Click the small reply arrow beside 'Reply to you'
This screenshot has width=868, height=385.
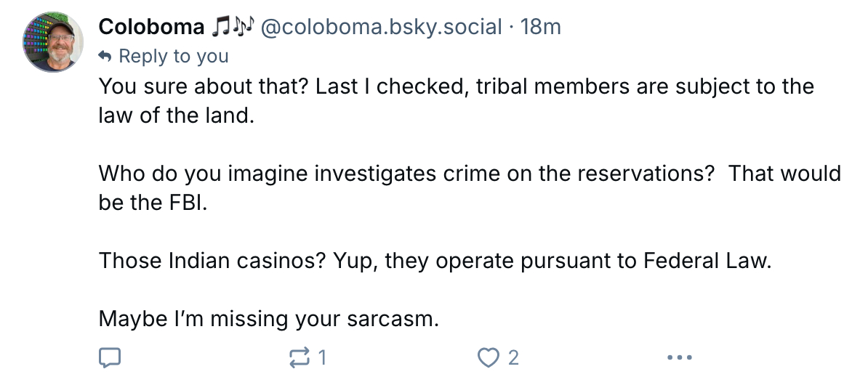coord(105,56)
